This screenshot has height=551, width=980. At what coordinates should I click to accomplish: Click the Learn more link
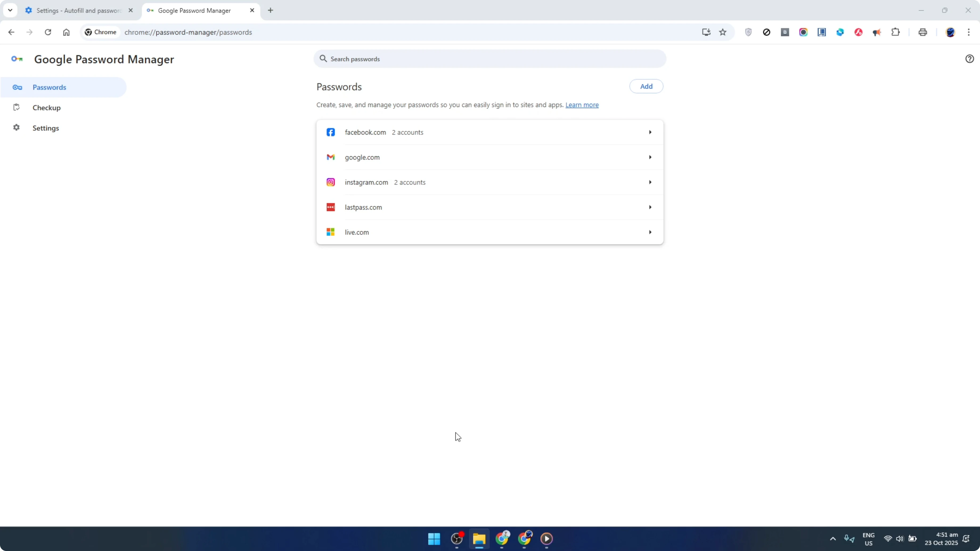pos(582,105)
